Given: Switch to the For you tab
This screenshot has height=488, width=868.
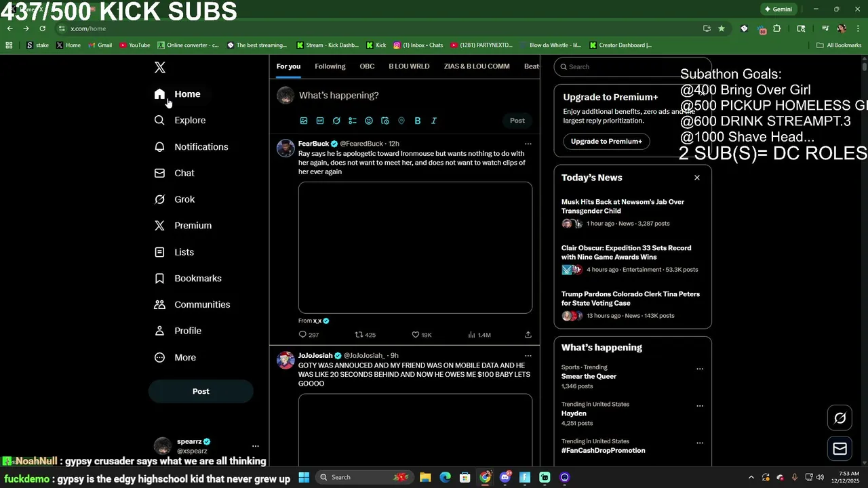Looking at the screenshot, I should click(x=288, y=66).
